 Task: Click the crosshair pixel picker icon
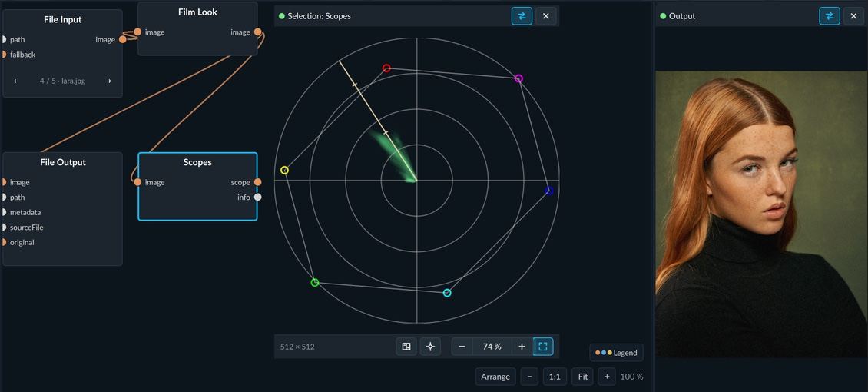coord(430,347)
